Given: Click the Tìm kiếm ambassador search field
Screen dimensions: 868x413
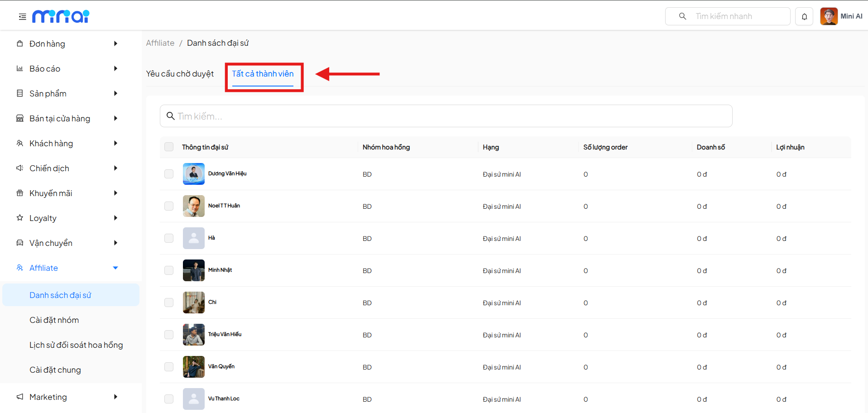Looking at the screenshot, I should pos(446,116).
